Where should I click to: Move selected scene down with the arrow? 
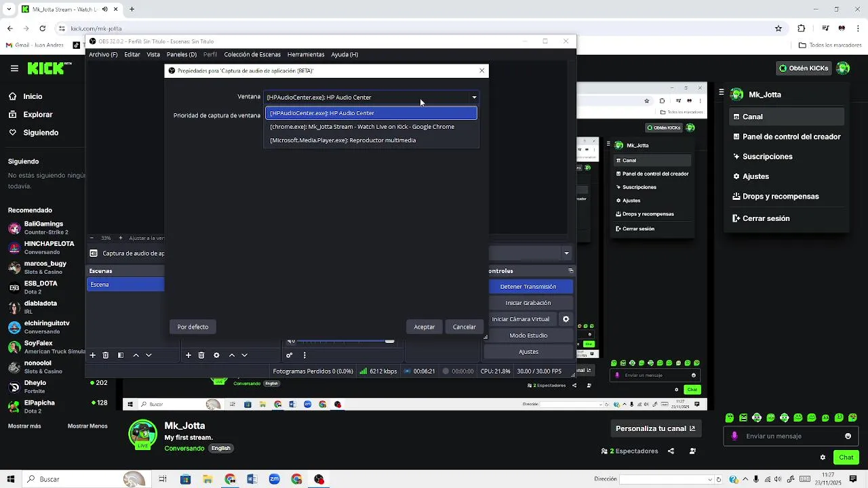pos(149,355)
